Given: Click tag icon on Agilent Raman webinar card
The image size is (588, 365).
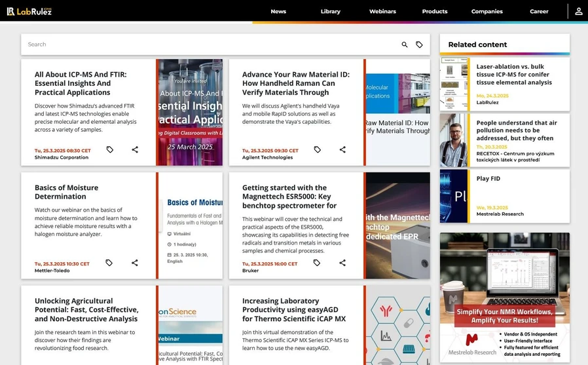Looking at the screenshot, I should point(318,149).
